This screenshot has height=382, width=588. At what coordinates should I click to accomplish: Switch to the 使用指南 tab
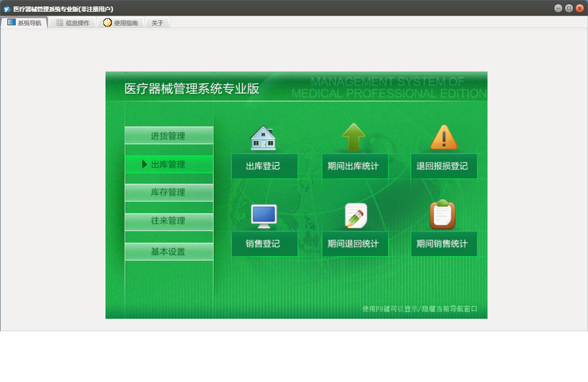[x=121, y=23]
